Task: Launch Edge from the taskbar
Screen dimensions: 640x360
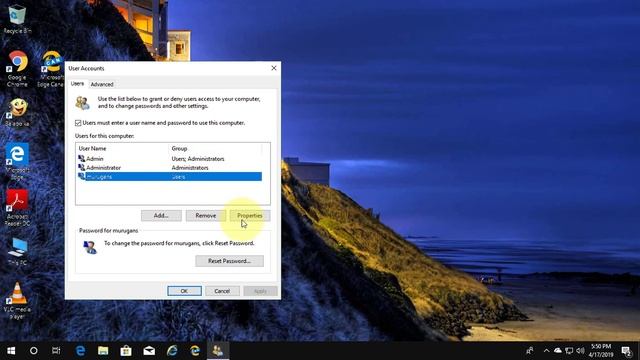Action: pyautogui.click(x=80, y=351)
